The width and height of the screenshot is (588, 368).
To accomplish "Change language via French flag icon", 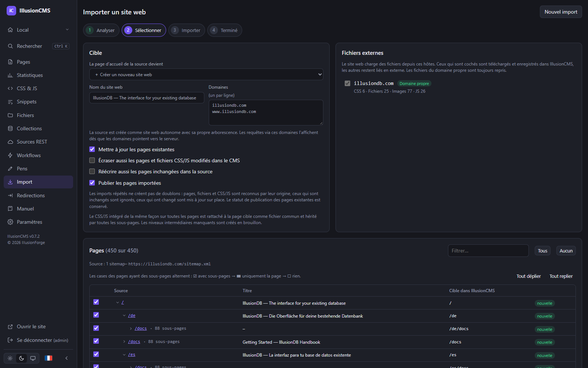I will click(x=49, y=358).
